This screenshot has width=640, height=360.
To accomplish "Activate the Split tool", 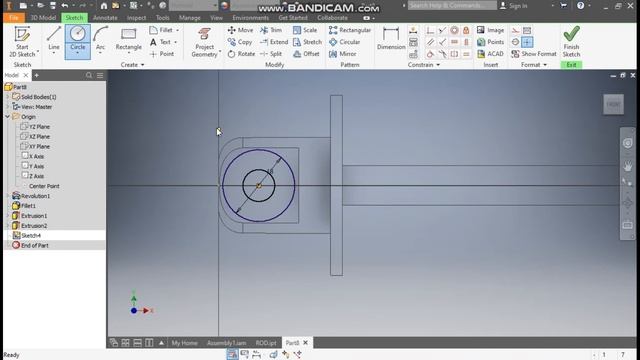I will 271,54.
